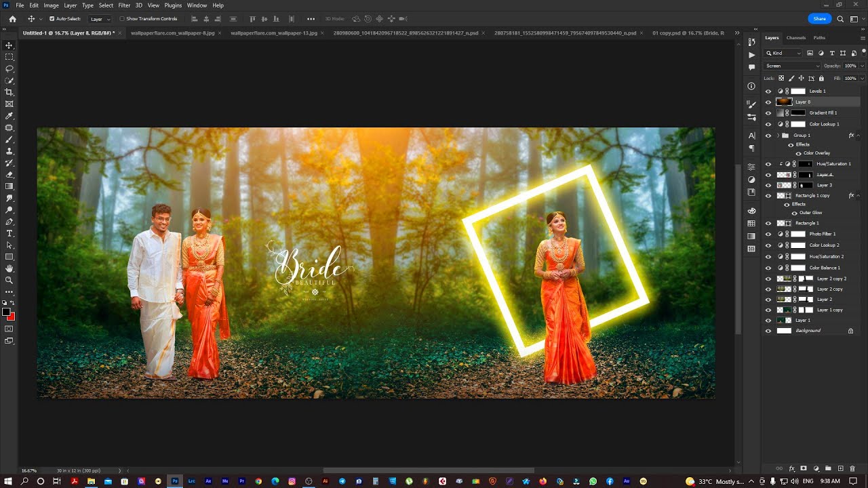Select the Lasso tool
Screen dimensions: 868x488
click(9, 68)
